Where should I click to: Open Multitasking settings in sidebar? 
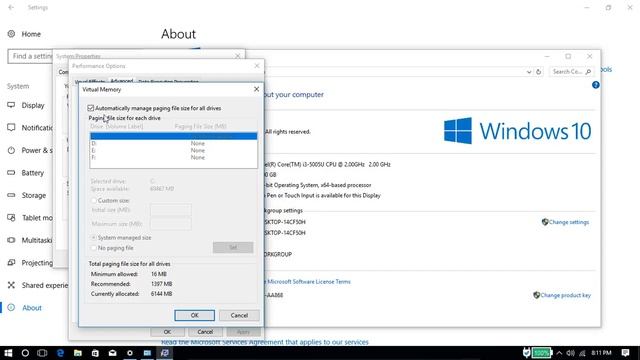coord(30,240)
